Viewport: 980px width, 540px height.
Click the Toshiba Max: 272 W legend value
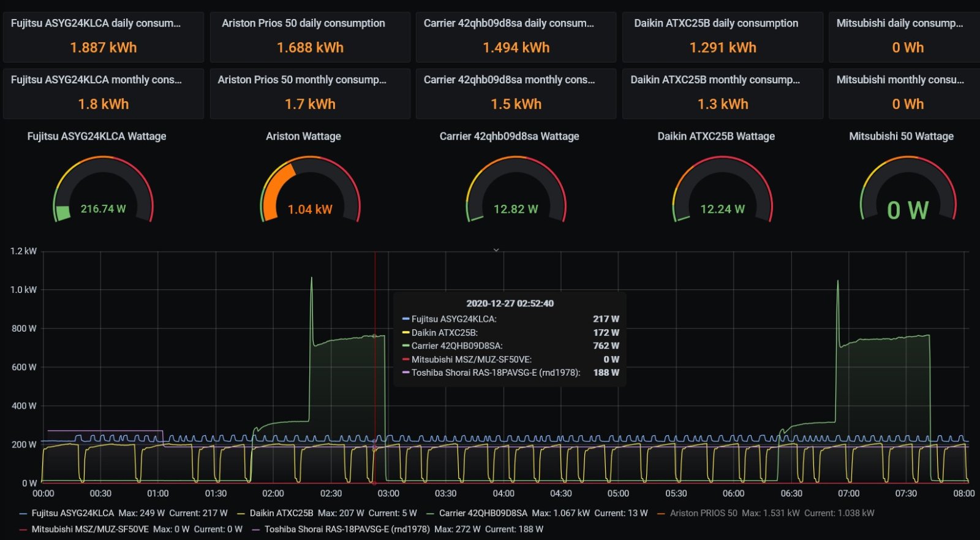click(458, 529)
